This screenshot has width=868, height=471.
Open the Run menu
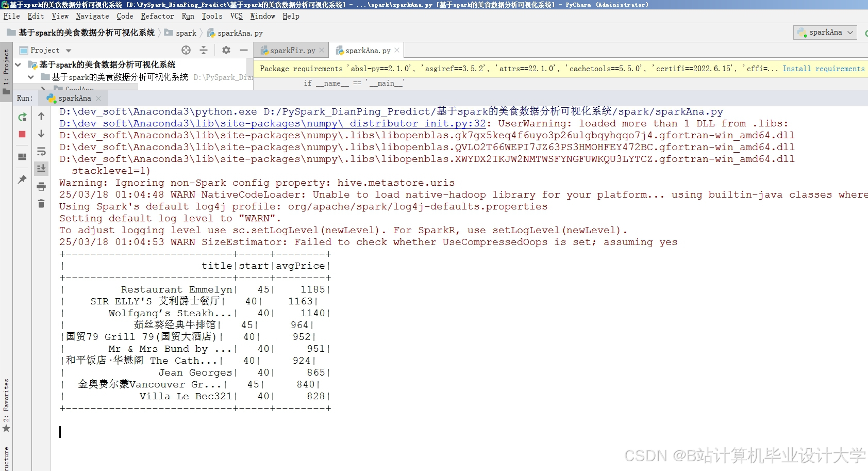point(188,16)
